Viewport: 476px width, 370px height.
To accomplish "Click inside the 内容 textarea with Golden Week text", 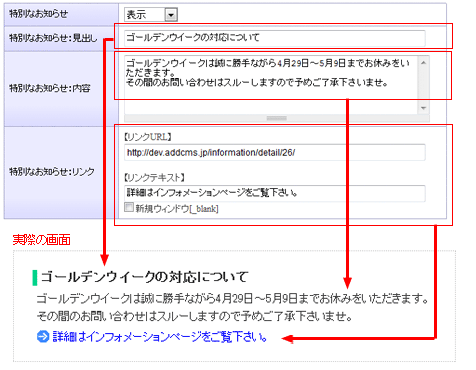I will [271, 85].
